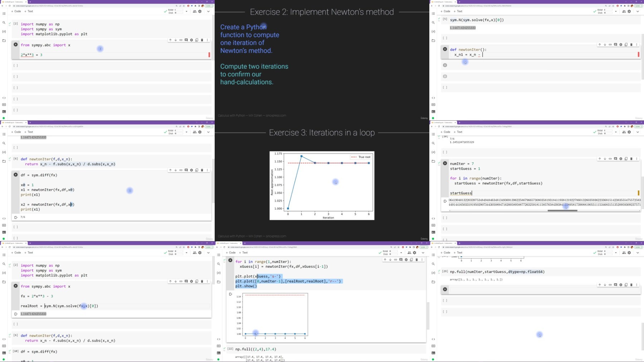
Task: Expand RAM/Disk dropdown arrow in "2*x**3 = 3" notebook
Action: pos(186,11)
